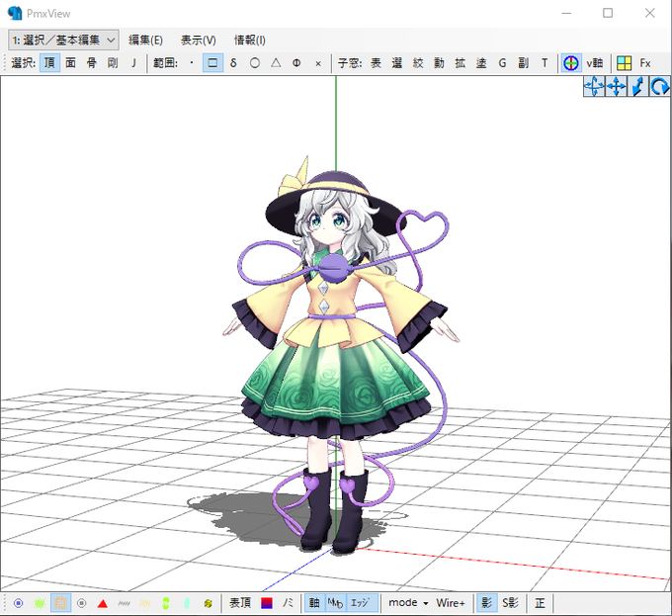Toggle the gray wavy lines display icon
Image resolution: width=672 pixels, height=616 pixels.
[x=124, y=603]
